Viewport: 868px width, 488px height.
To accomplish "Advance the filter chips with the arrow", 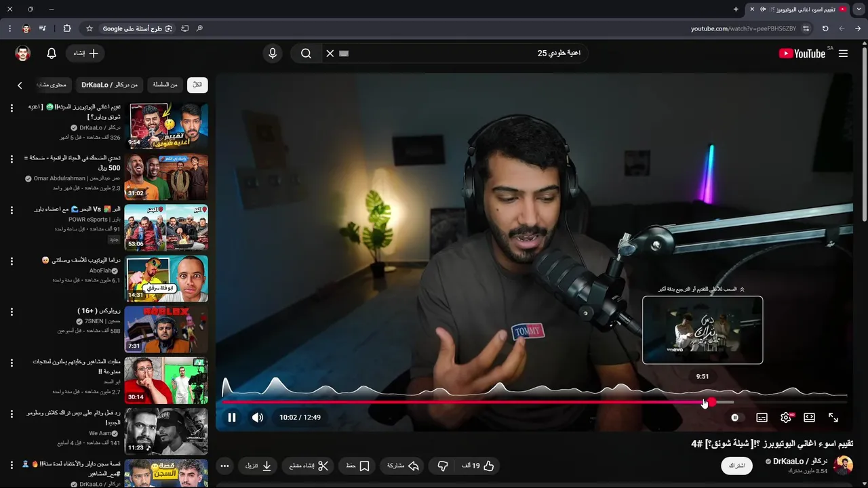I will click(20, 85).
